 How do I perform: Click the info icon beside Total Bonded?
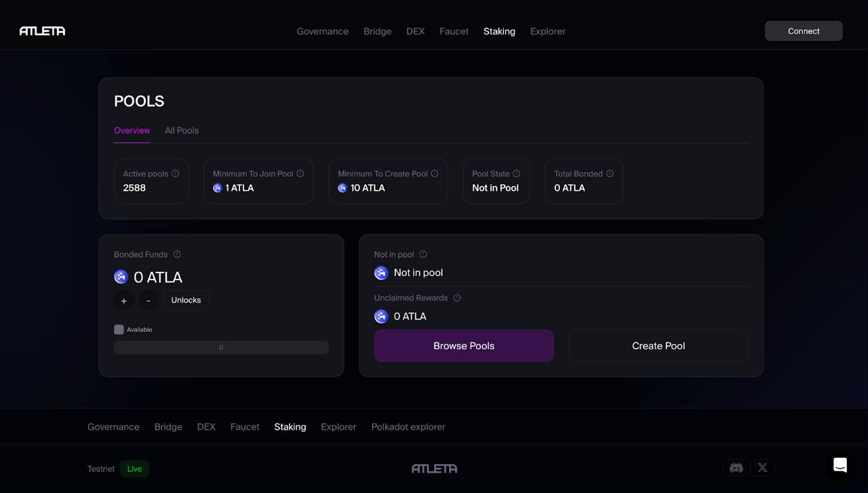[x=610, y=173]
